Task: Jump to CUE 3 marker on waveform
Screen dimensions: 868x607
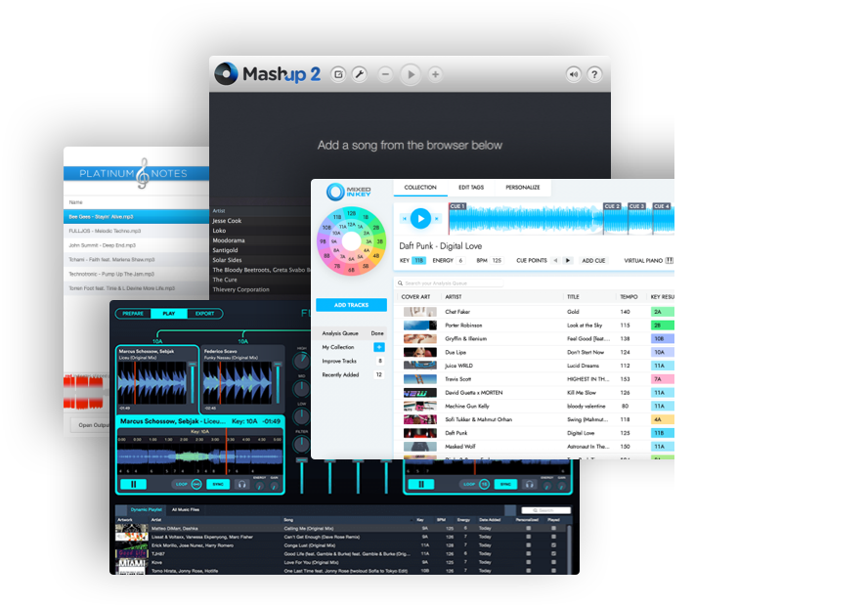Action: tap(636, 206)
